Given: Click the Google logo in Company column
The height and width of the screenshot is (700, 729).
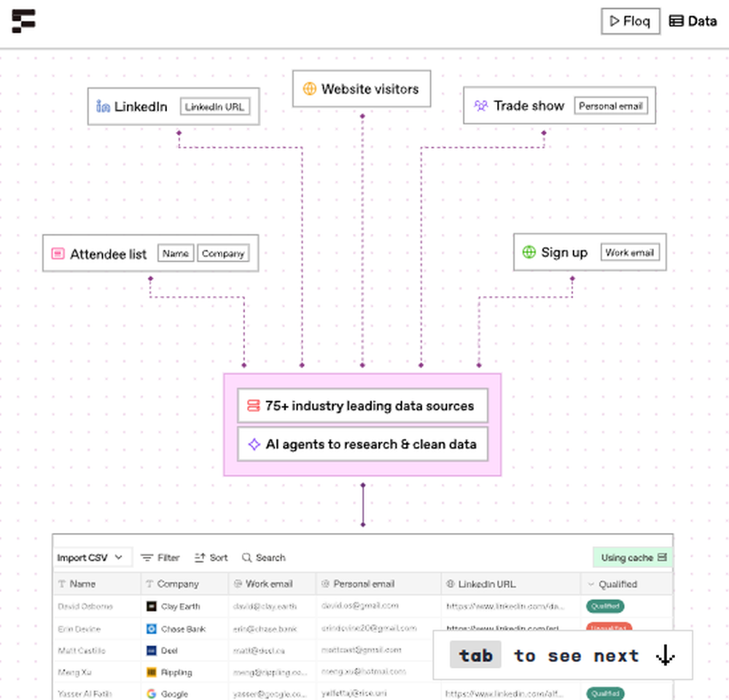Looking at the screenshot, I should (151, 693).
